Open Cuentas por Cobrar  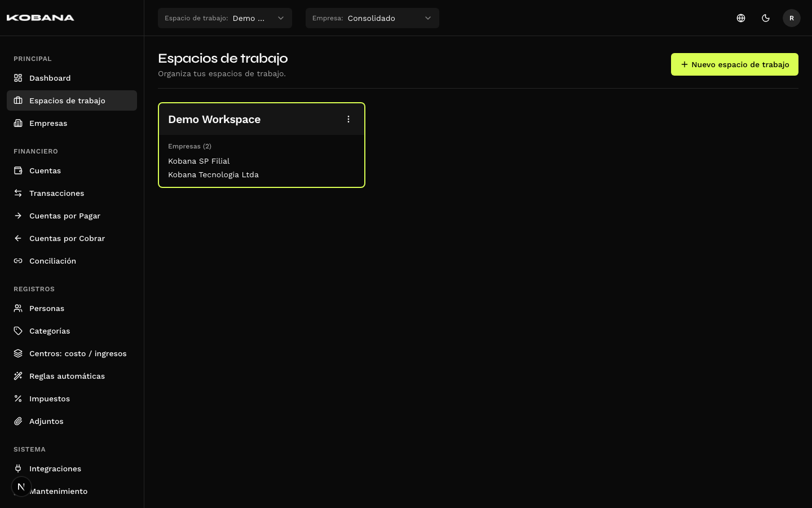(x=72, y=238)
